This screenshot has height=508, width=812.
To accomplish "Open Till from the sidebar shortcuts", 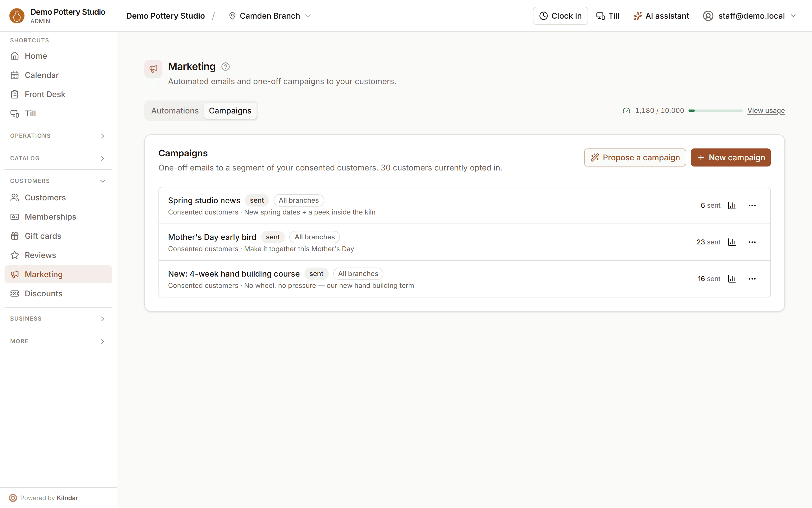I will (x=58, y=113).
